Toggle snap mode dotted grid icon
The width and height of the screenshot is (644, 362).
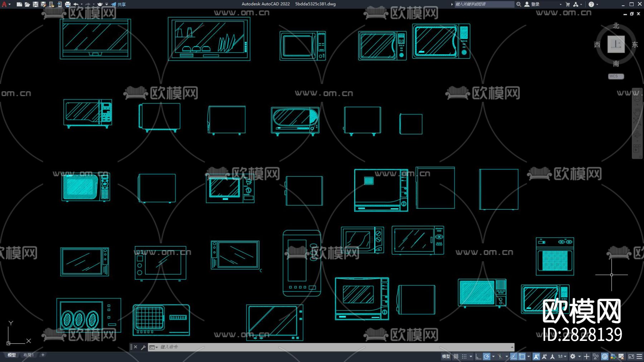(x=464, y=357)
